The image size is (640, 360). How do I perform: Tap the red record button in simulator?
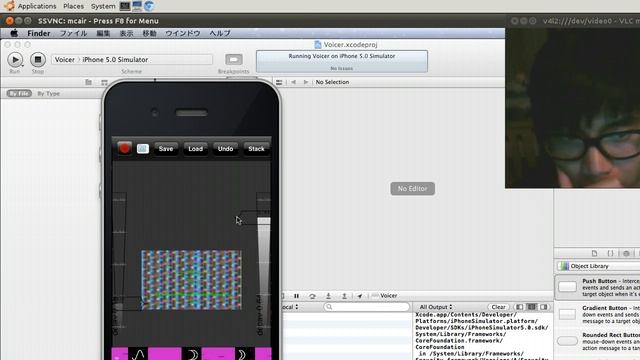coord(124,148)
